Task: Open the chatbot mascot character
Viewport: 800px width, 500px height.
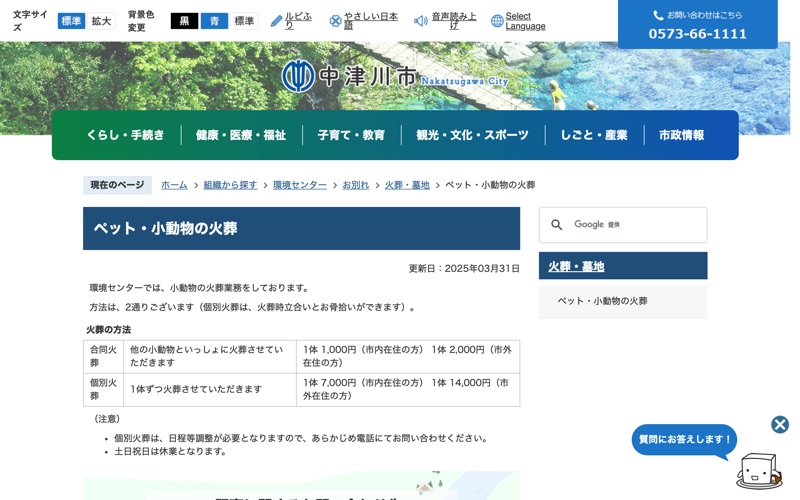Action: [758, 470]
